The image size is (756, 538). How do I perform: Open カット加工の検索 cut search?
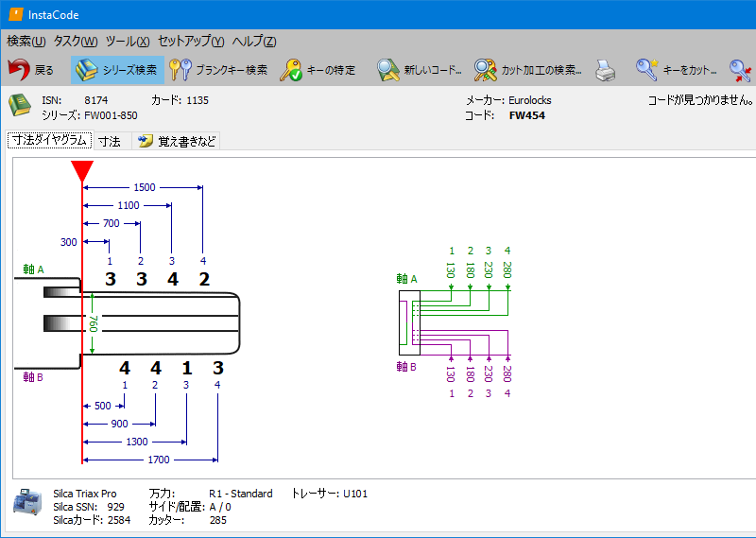pyautogui.click(x=527, y=70)
